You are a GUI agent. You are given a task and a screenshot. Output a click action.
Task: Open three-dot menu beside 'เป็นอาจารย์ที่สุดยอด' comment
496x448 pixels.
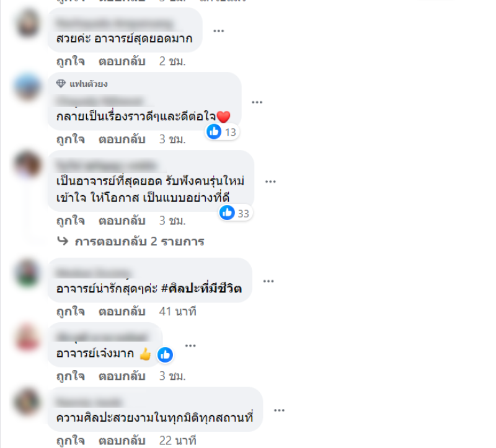pos(270,182)
